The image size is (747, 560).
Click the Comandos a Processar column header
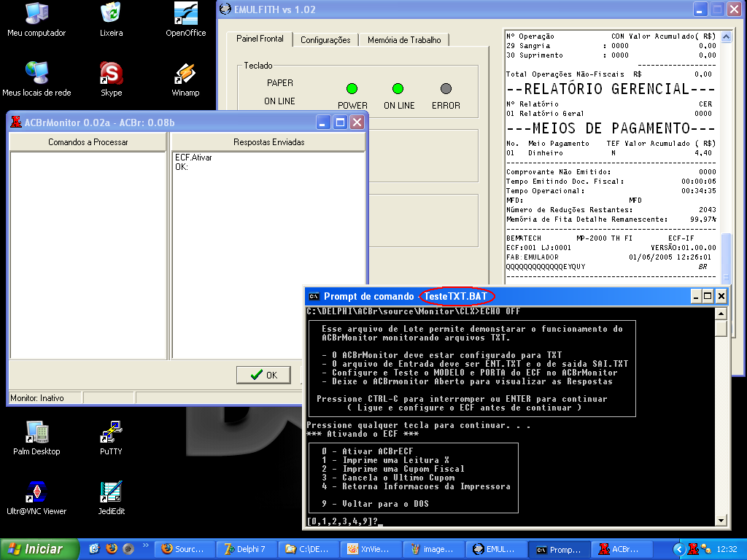(88, 142)
